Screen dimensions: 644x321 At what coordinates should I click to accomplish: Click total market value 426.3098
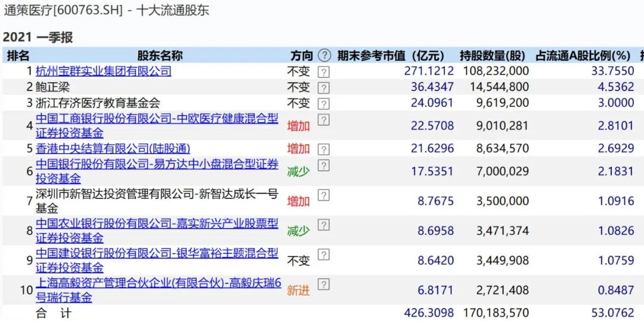pyautogui.click(x=429, y=314)
